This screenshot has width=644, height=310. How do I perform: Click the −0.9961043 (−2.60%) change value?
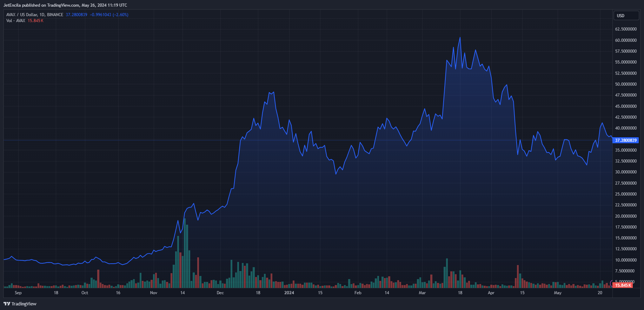(109, 15)
